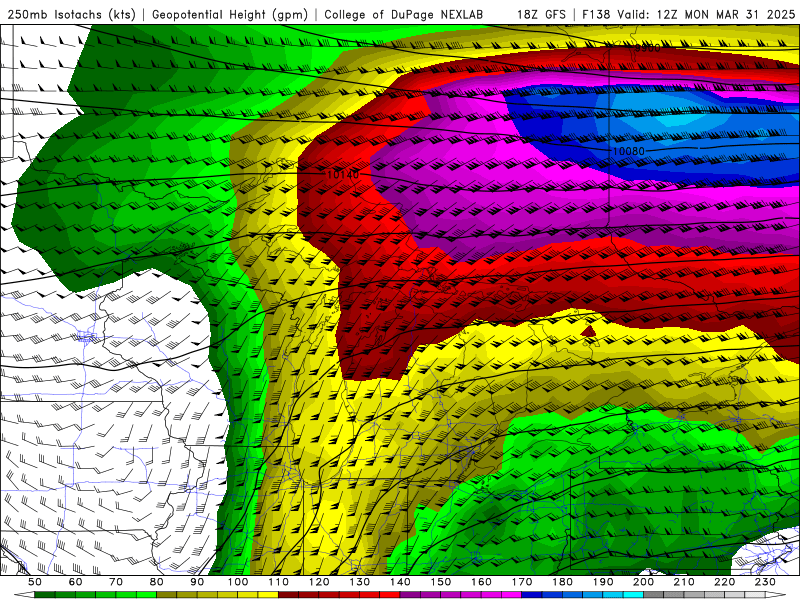The image size is (800, 600).
Task: Click the 190 legend value
Action: [603, 582]
